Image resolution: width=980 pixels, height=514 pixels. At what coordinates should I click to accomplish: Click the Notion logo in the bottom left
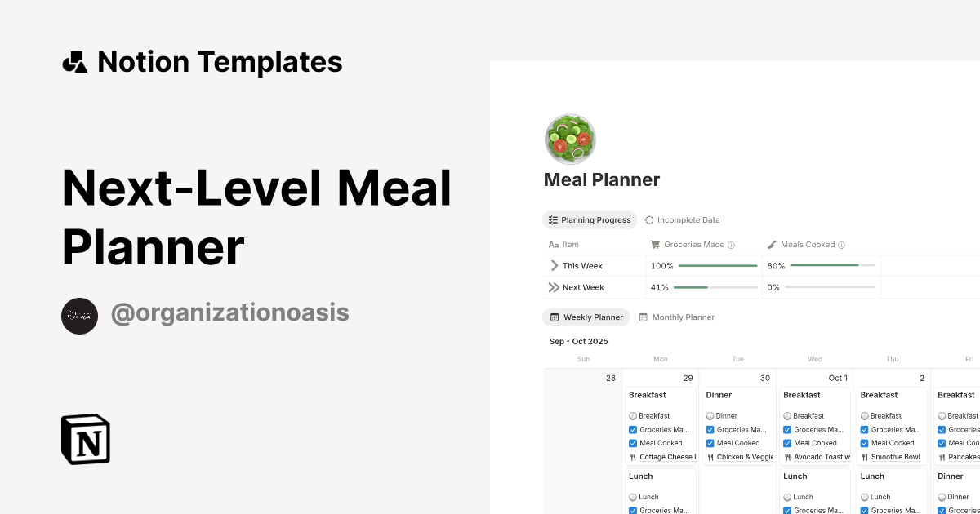click(85, 439)
